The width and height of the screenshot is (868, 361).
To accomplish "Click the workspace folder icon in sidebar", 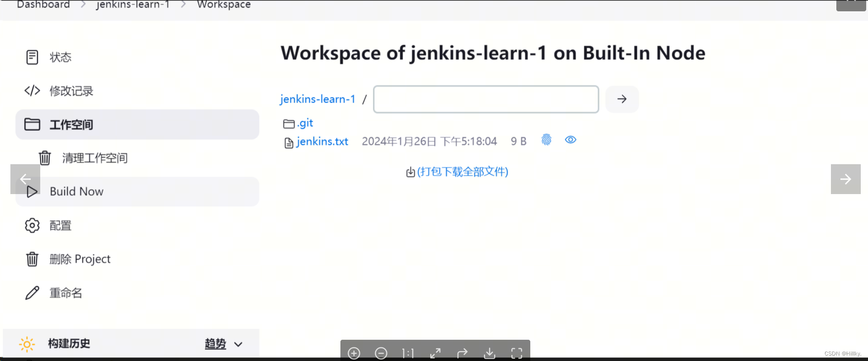I will pyautogui.click(x=32, y=124).
